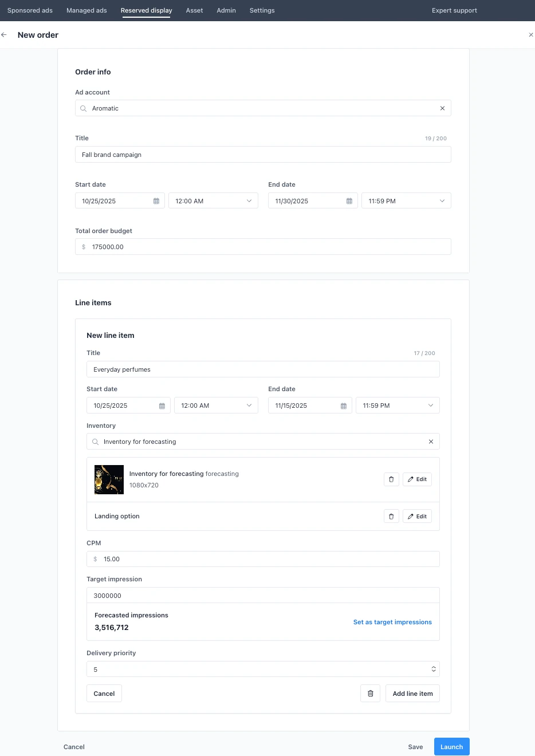535x756 pixels.
Task: Click the perfume creative thumbnail
Action: point(109,479)
